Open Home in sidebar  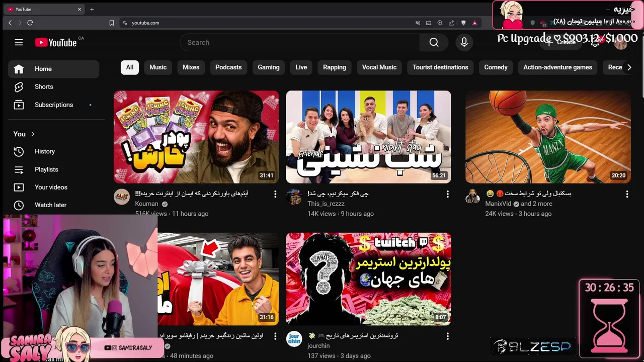pos(53,69)
